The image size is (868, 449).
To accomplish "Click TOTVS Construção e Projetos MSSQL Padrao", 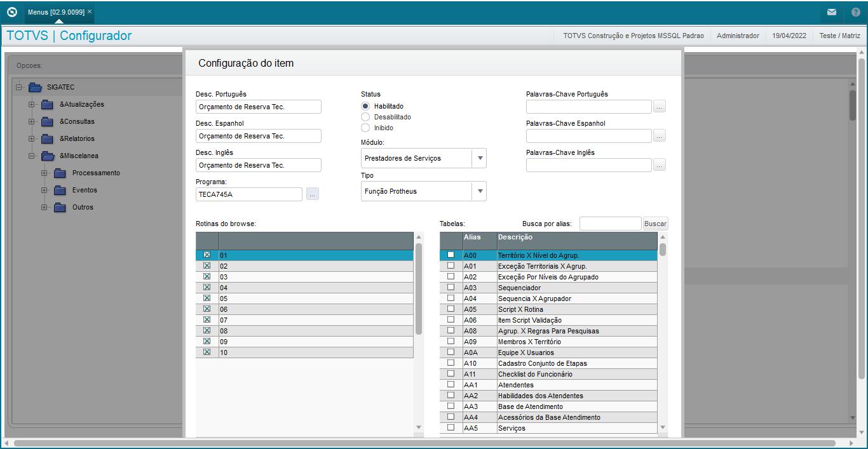I will 634,36.
